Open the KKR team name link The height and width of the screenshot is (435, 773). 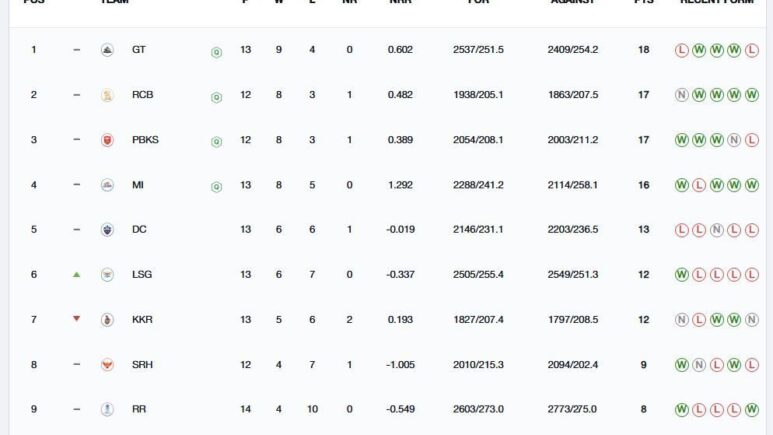(142, 320)
